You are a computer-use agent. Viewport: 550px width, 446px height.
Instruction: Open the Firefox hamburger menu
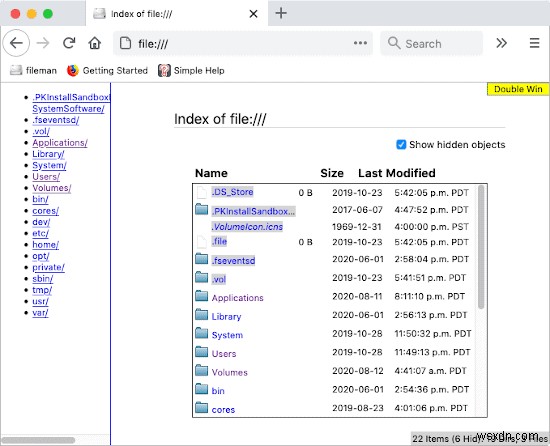534,43
